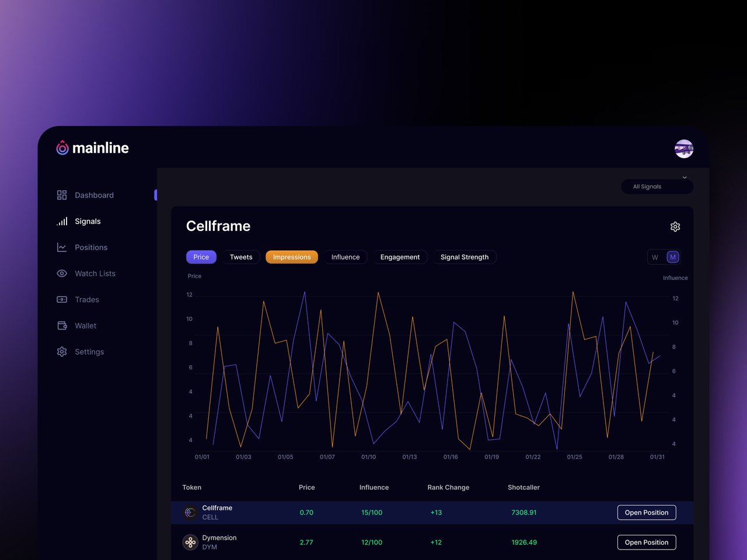This screenshot has width=747, height=560.
Task: Click the mainline brand name
Action: point(100,148)
